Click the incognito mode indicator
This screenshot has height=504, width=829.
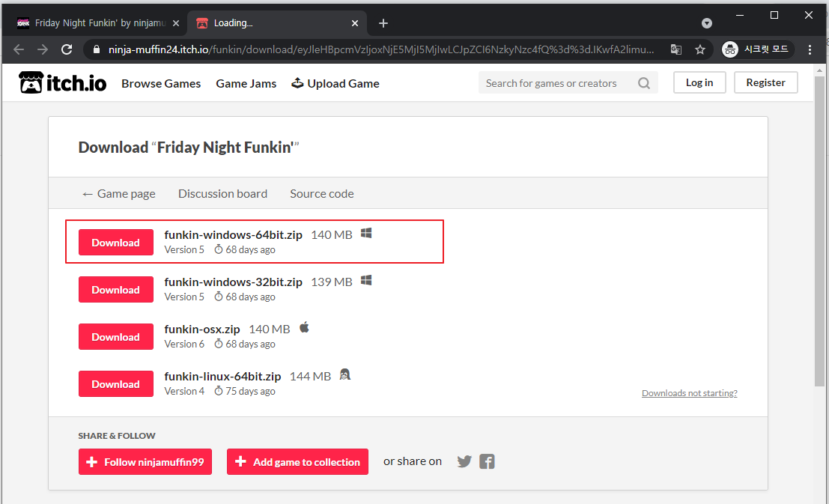[x=758, y=49]
